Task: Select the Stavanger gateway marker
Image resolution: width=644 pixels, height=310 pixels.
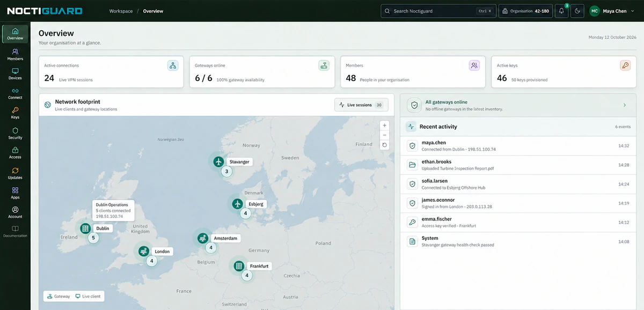Action: (x=218, y=161)
